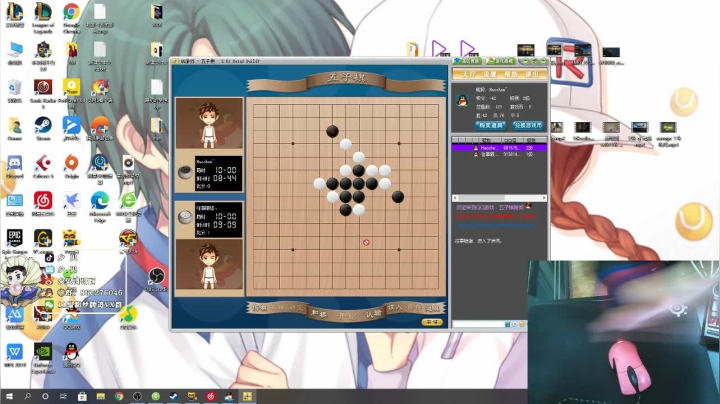Click 和棋 (draw) button below board
The width and height of the screenshot is (720, 404).
(x=319, y=314)
